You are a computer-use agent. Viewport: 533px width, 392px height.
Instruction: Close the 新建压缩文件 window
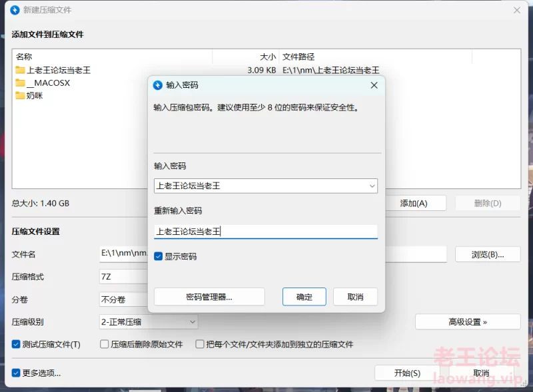[x=517, y=10]
